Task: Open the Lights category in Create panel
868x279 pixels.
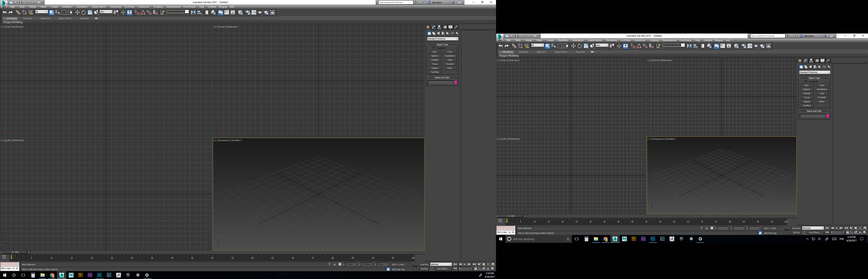Action: [438, 33]
